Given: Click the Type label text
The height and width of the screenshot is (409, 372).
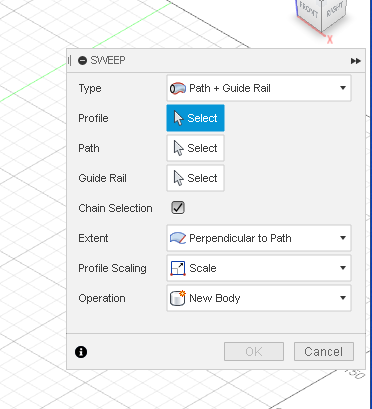Looking at the screenshot, I should [x=90, y=88].
